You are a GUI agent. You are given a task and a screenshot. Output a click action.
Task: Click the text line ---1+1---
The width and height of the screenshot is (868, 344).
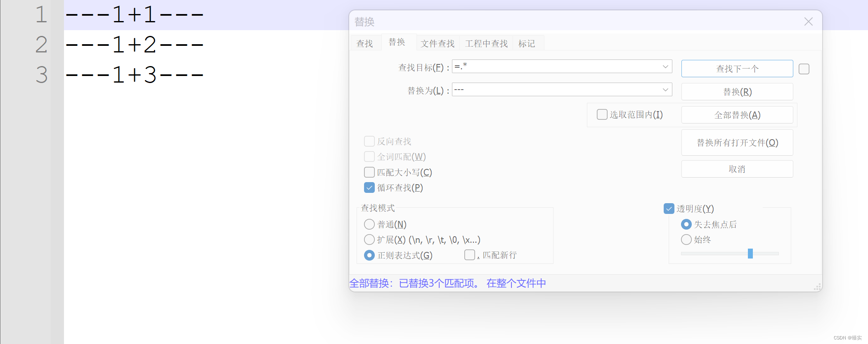[135, 14]
